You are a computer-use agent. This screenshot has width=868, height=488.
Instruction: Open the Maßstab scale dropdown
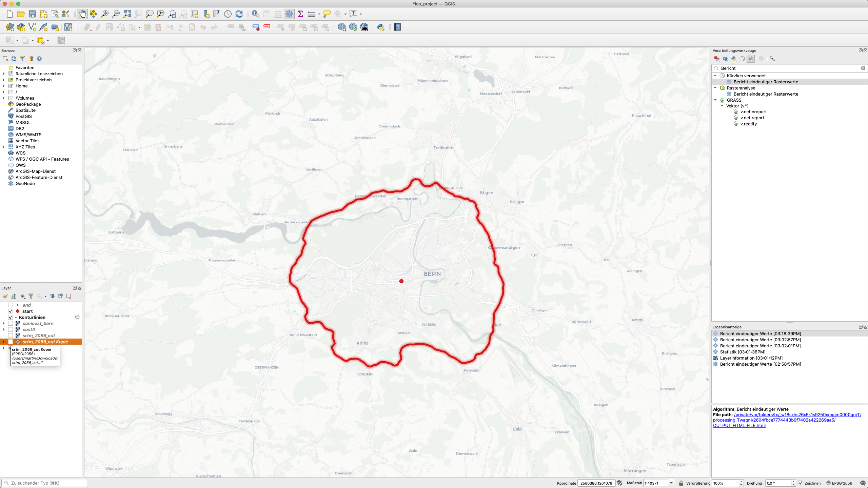(671, 483)
